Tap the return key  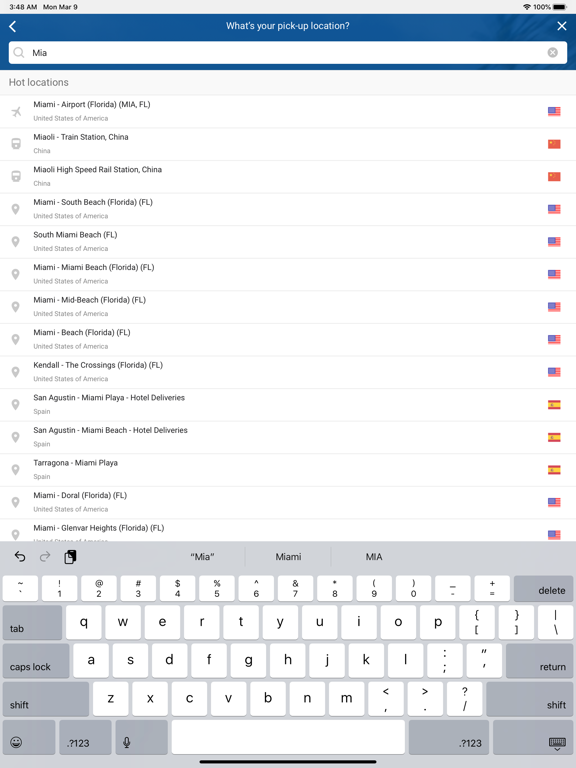(x=539, y=661)
